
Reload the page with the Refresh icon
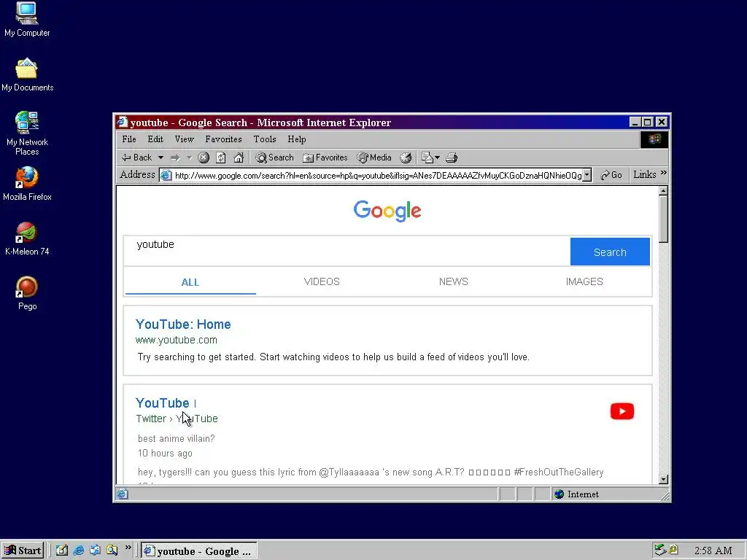[220, 157]
